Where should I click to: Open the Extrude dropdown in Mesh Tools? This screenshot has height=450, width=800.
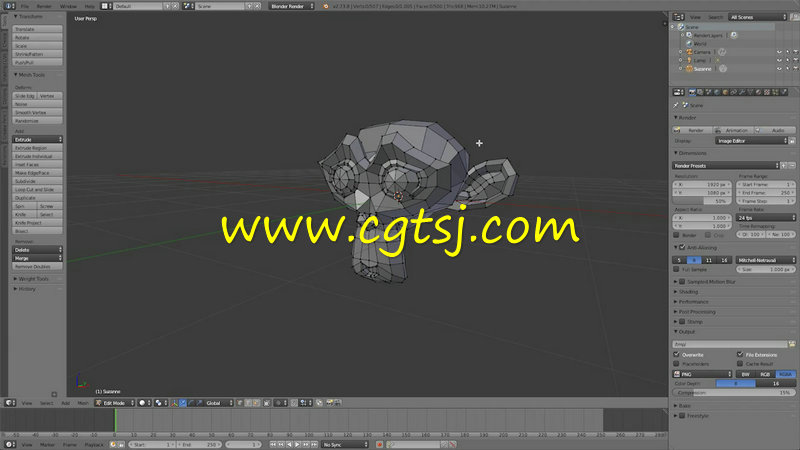(x=37, y=139)
